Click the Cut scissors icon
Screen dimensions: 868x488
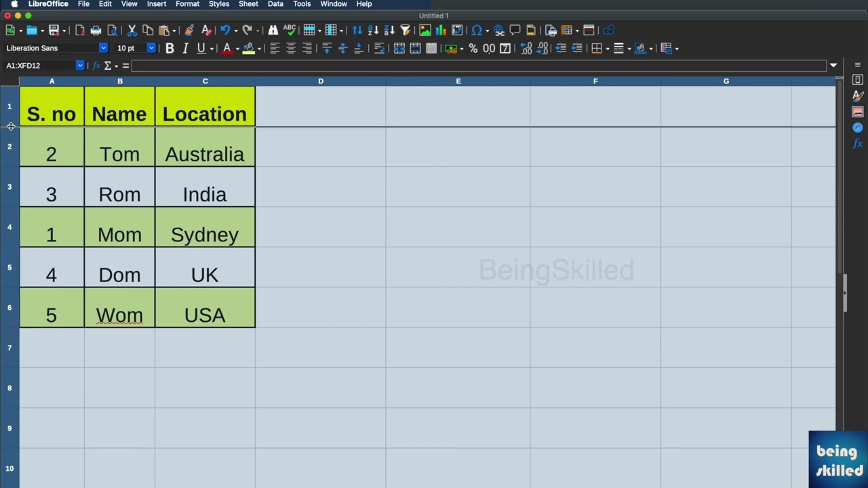click(132, 30)
